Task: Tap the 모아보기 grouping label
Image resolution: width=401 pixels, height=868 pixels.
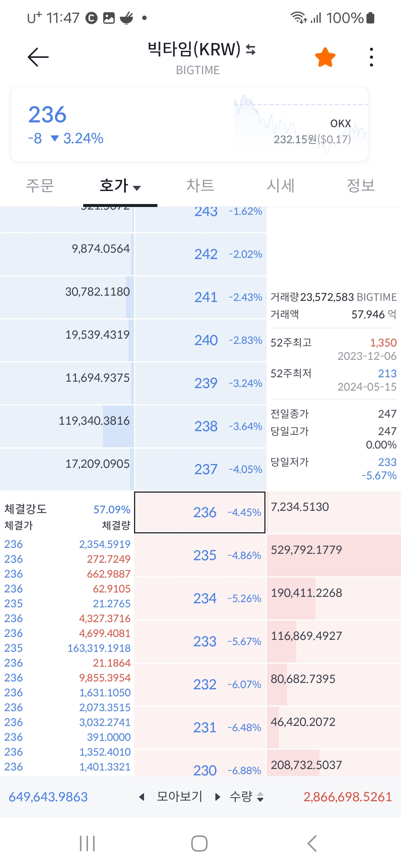Action: (180, 796)
